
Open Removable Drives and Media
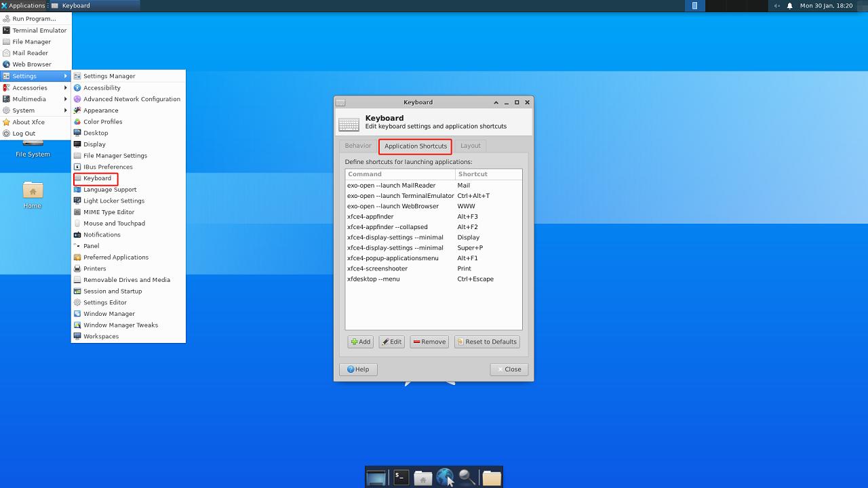pyautogui.click(x=128, y=280)
